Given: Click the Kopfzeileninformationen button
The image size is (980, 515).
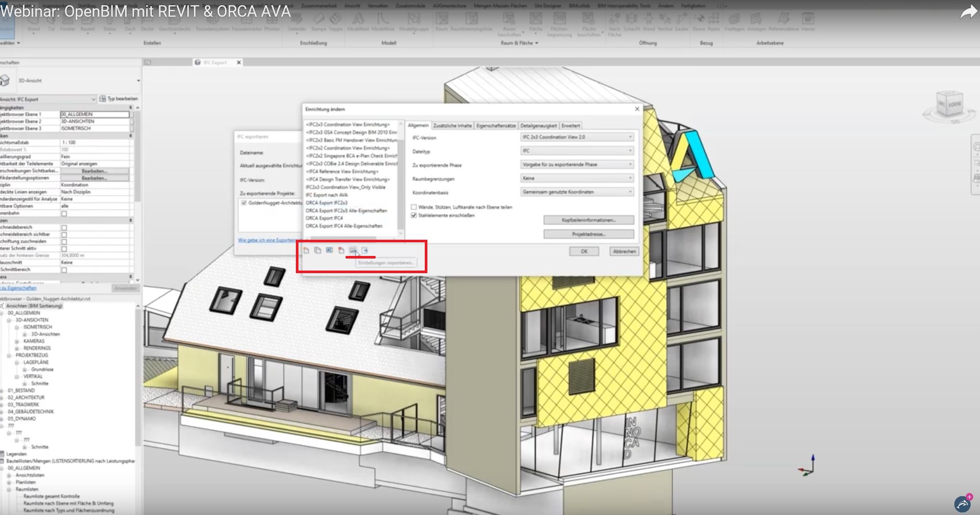Looking at the screenshot, I should click(x=589, y=220).
